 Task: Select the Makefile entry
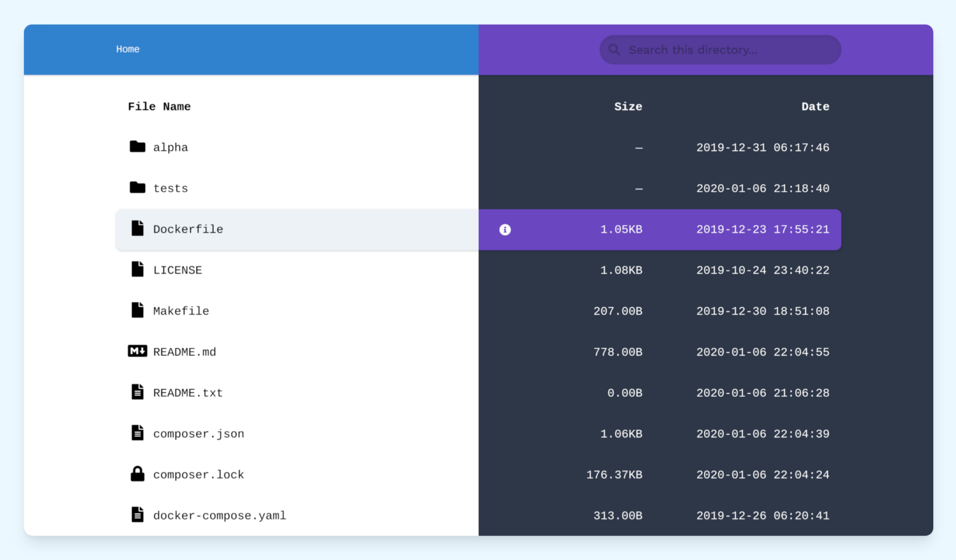coord(181,311)
